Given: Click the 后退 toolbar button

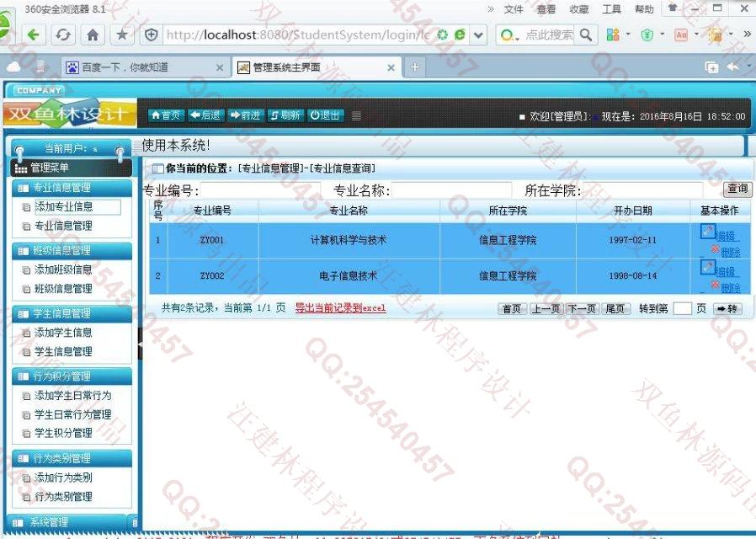Looking at the screenshot, I should pos(205,115).
